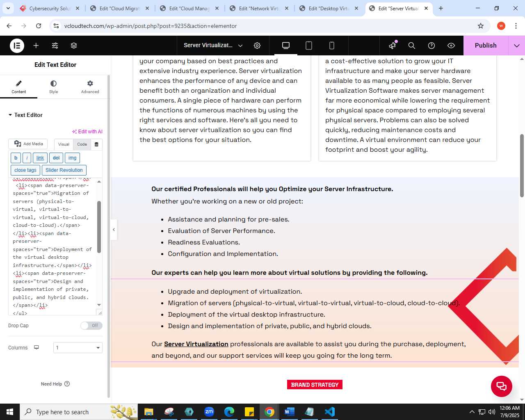Insert link tag button

click(x=40, y=158)
